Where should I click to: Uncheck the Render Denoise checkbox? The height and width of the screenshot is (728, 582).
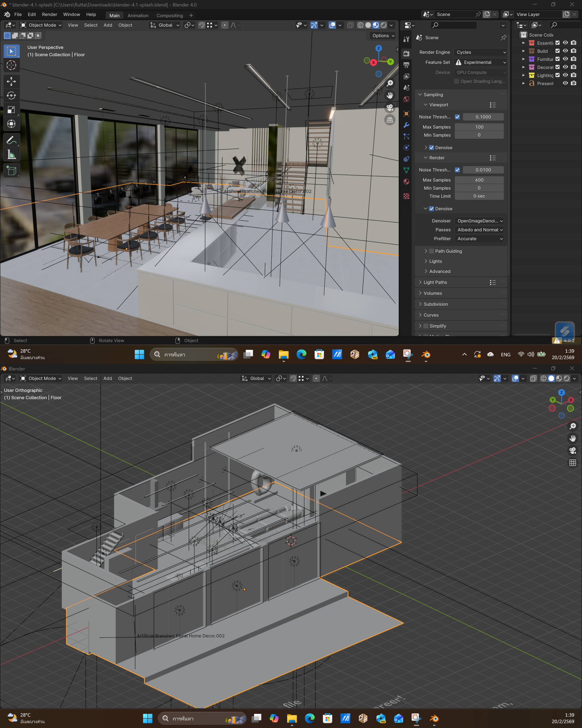[x=431, y=209]
